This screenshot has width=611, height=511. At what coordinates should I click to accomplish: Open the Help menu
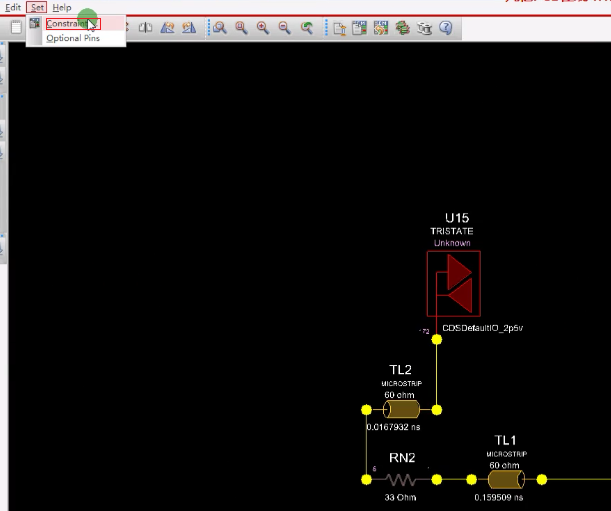(x=62, y=7)
